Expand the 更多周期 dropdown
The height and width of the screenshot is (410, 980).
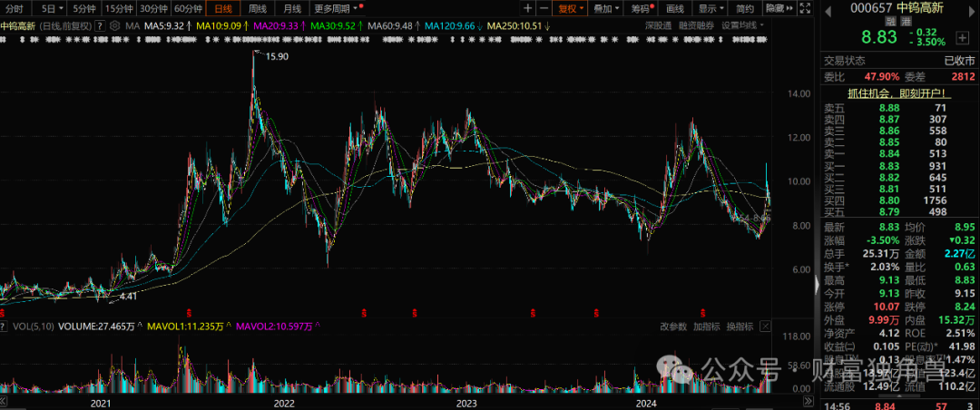tap(338, 9)
